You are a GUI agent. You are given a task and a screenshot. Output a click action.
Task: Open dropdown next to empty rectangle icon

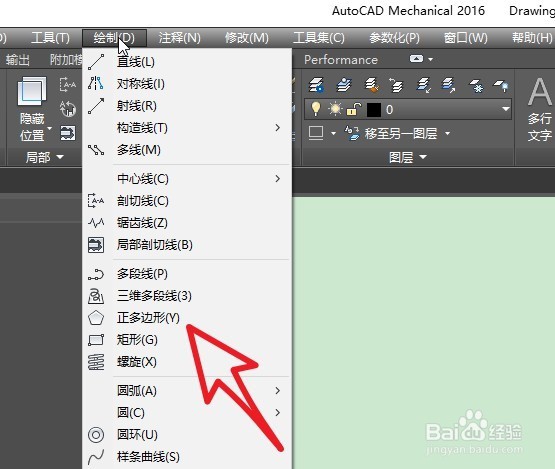click(333, 133)
